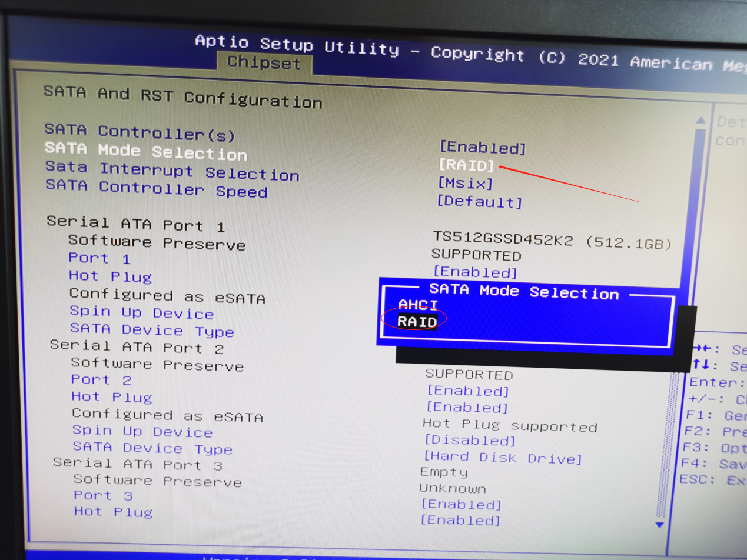Select Hot Plug under Serial ATA Port 3
Screen dimensions: 747x560
point(113,512)
